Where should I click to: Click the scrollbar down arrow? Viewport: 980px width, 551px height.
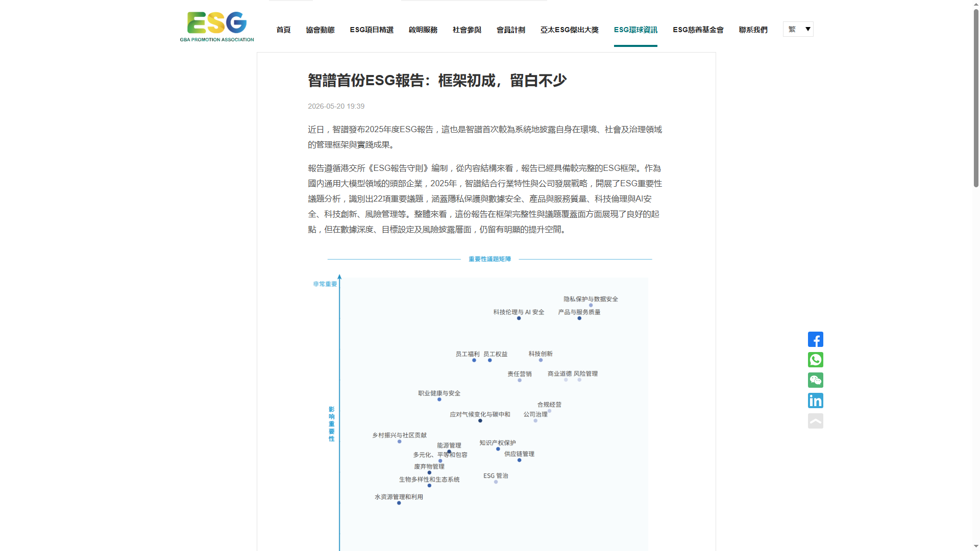pyautogui.click(x=975, y=546)
